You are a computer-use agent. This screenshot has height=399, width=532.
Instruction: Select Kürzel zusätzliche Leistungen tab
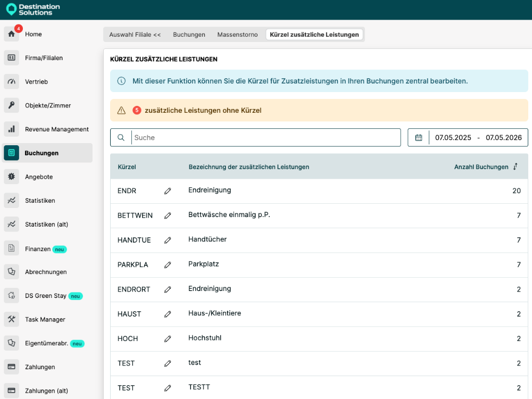(x=314, y=35)
